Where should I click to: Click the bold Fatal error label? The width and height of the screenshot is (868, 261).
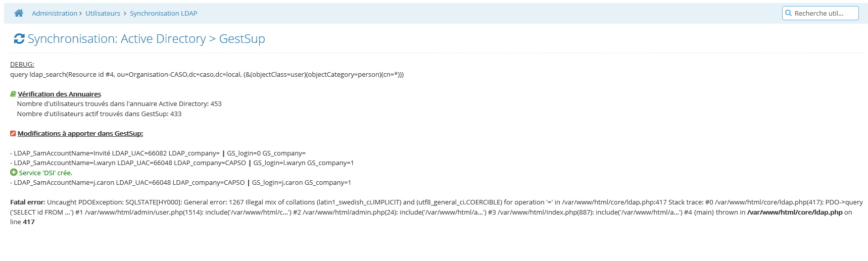tap(28, 202)
